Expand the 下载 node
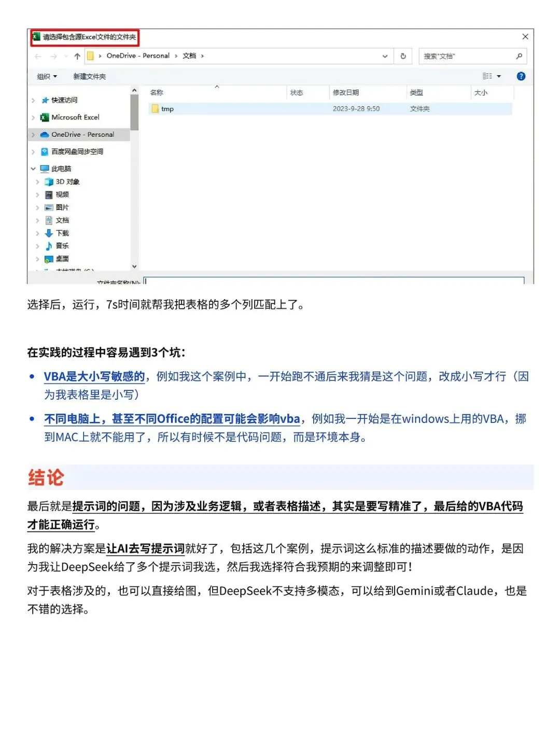The height and width of the screenshot is (746, 560). tap(37, 233)
